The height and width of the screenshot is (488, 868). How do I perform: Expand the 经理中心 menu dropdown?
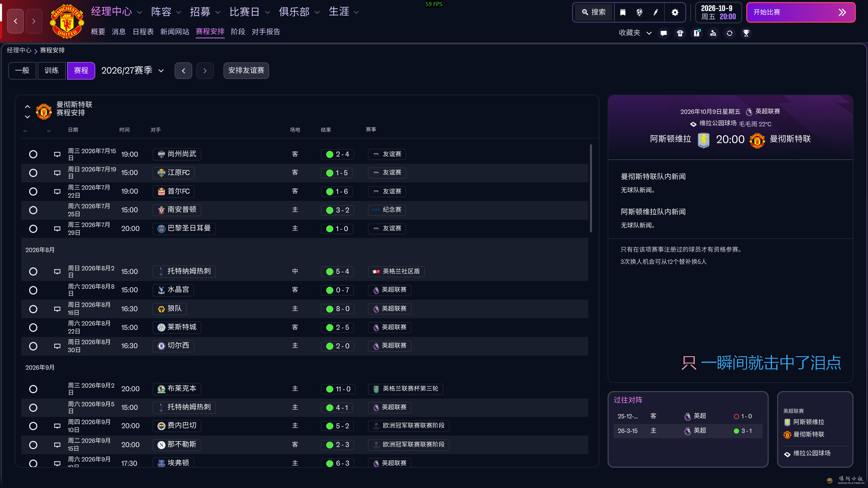139,13
